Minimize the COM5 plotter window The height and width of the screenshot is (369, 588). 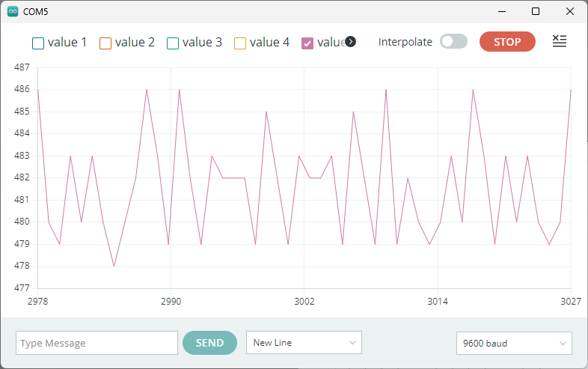coord(501,12)
